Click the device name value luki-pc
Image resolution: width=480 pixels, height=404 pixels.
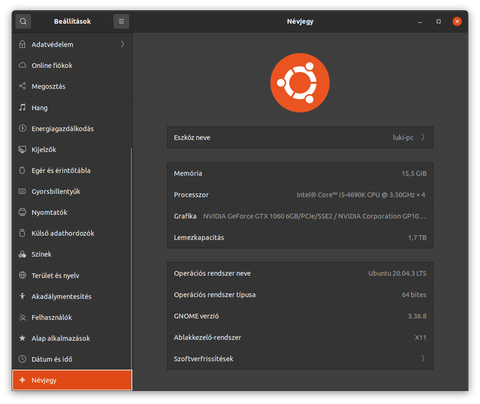[x=403, y=137]
